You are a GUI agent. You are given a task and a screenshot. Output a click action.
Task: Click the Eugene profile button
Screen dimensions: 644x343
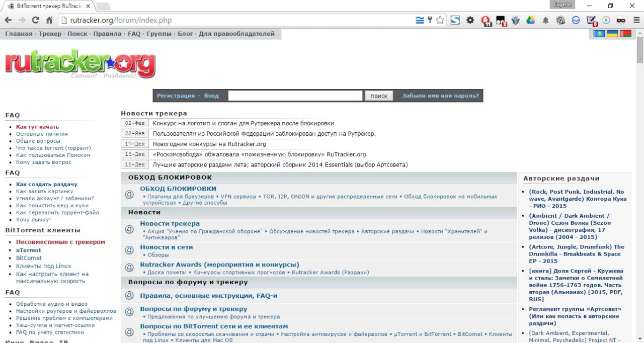(561, 4)
